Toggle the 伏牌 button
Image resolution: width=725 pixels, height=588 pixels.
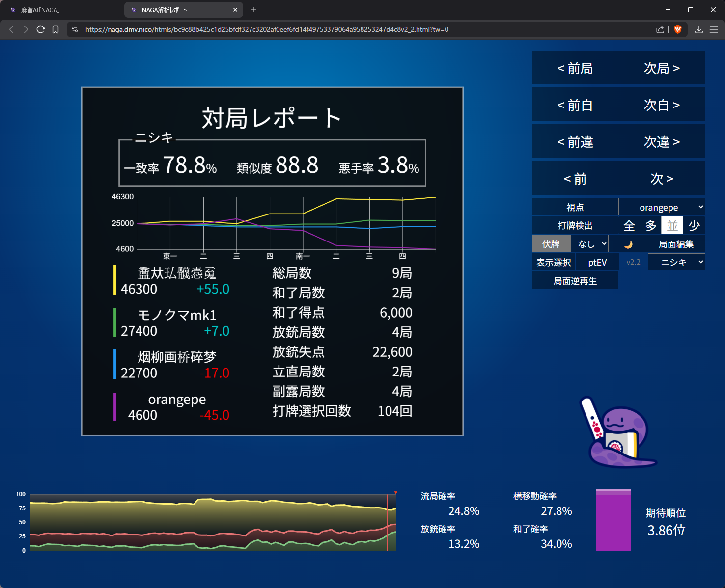coord(551,244)
